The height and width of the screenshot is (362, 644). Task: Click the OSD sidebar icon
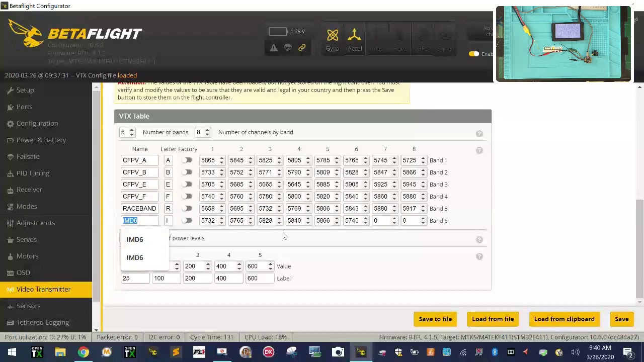[11, 273]
